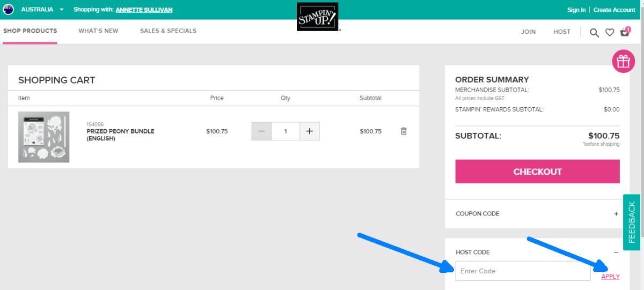The image size is (644, 290).
Task: Open the shopping basket icon
Action: [x=625, y=32]
